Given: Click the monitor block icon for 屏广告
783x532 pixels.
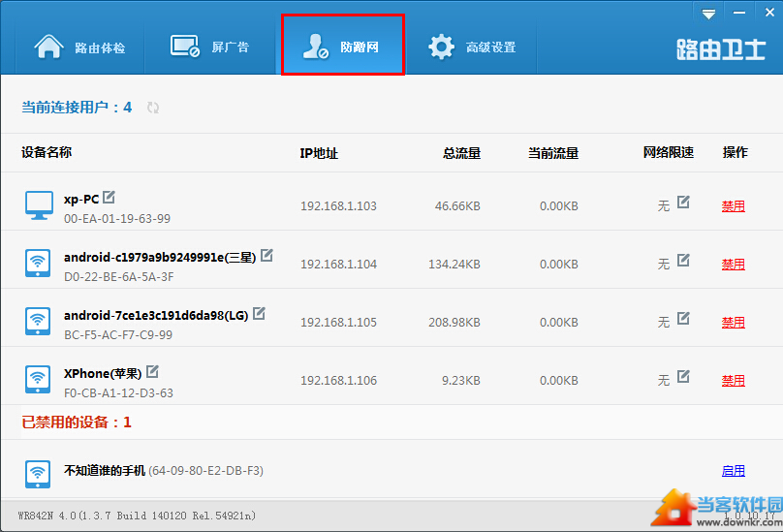Looking at the screenshot, I should click(x=185, y=47).
